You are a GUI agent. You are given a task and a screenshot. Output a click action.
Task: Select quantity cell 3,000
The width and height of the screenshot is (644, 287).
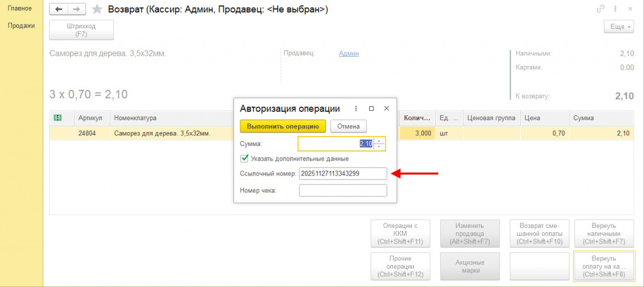tap(418, 133)
